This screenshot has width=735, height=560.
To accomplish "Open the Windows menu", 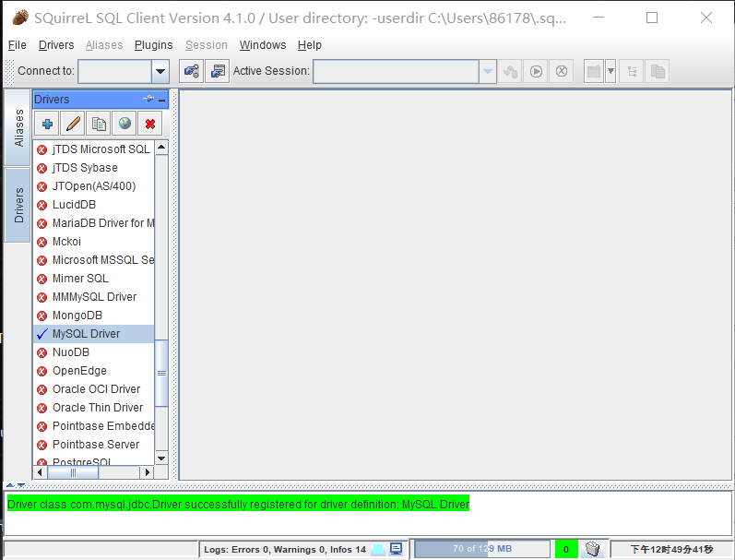I will [x=263, y=45].
